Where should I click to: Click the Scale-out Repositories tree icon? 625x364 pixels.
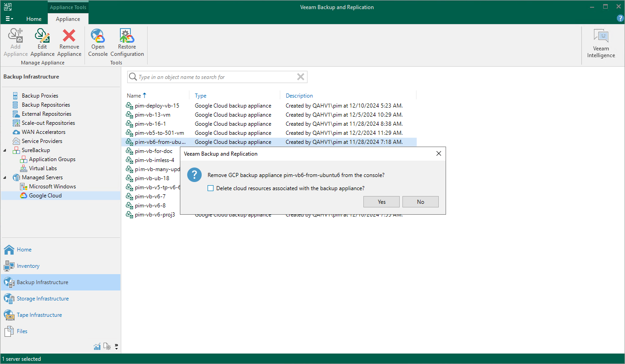click(x=16, y=123)
